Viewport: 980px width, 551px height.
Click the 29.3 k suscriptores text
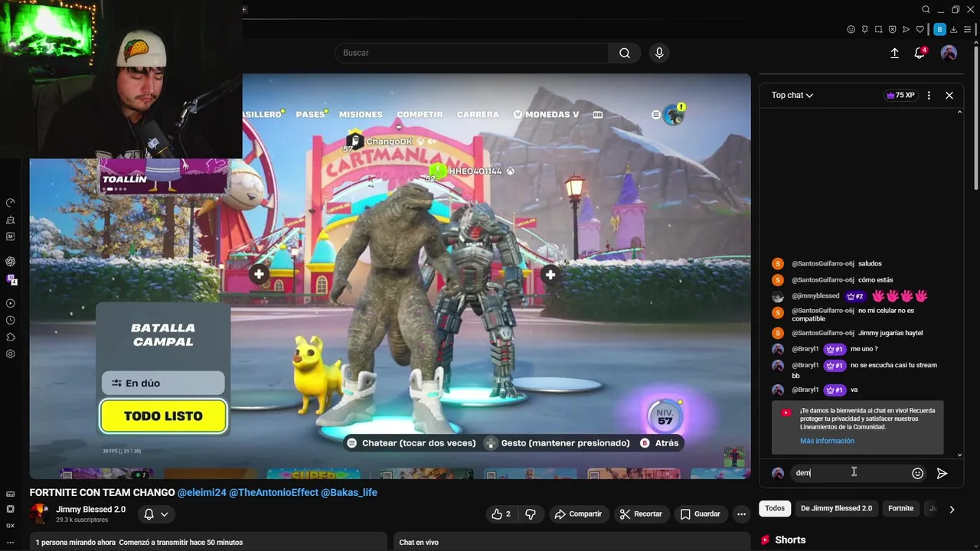pos(82,520)
